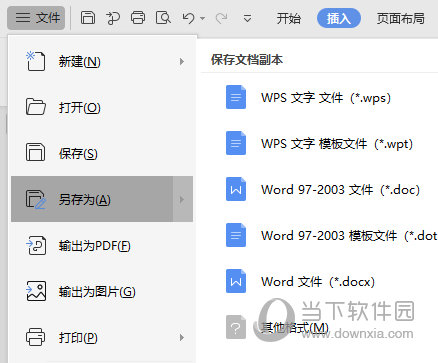Click the folder icon beside 打开
This screenshot has height=363, width=438.
click(x=36, y=107)
